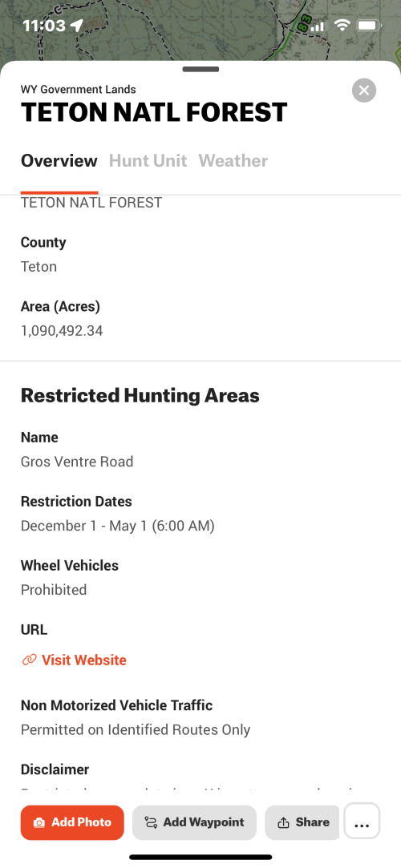
Task: Tap the location arrow in status bar
Action: tap(76, 26)
